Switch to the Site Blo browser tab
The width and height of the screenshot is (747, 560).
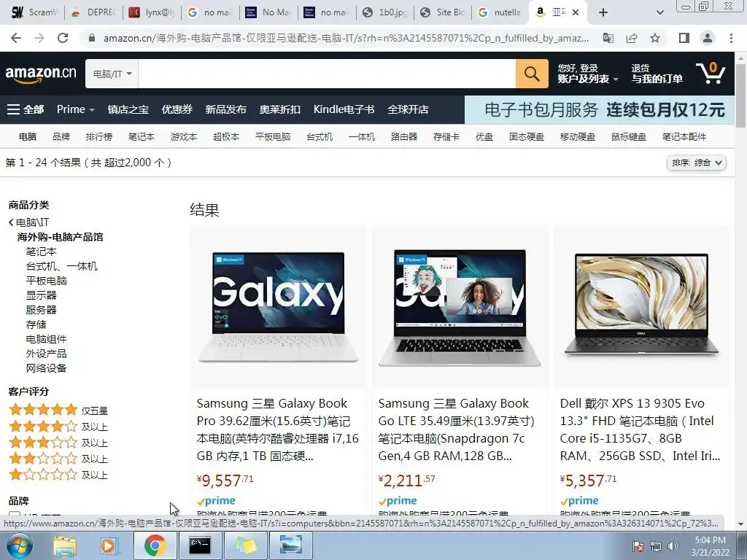(x=444, y=12)
